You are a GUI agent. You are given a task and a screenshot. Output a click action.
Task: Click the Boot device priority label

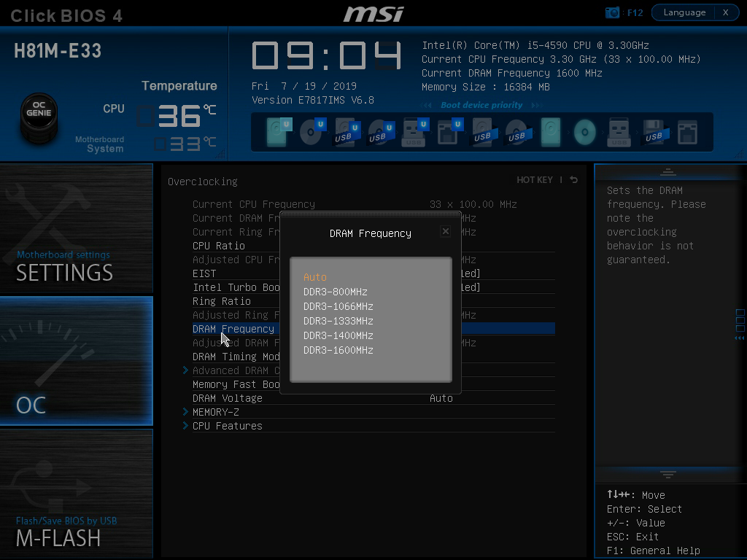coord(481,105)
